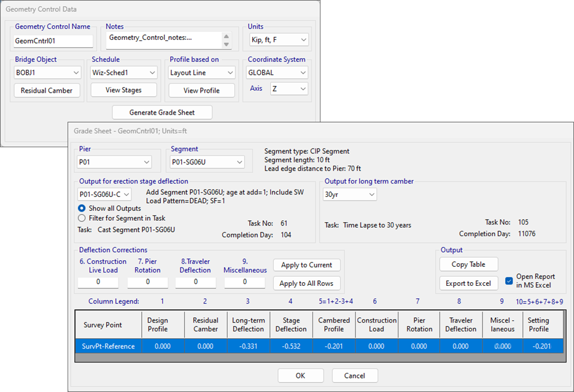Expand the Bridge Object BOBJ1 dropdown

coord(48,73)
